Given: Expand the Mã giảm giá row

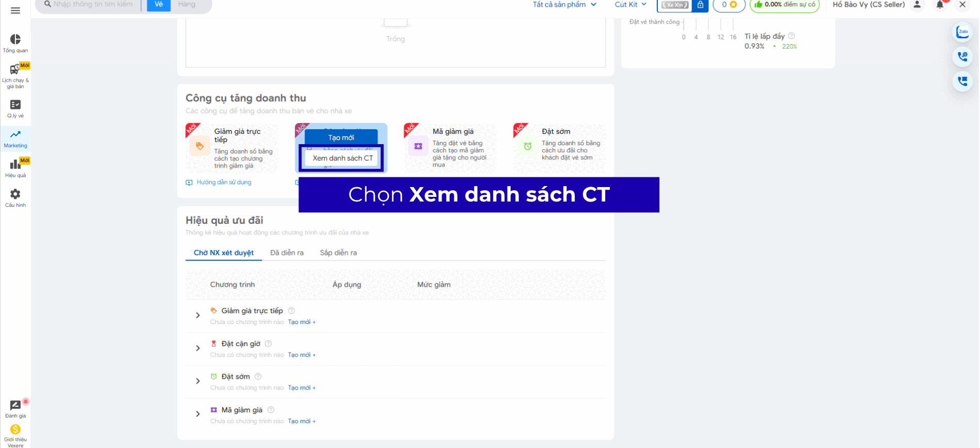Looking at the screenshot, I should pos(198,414).
